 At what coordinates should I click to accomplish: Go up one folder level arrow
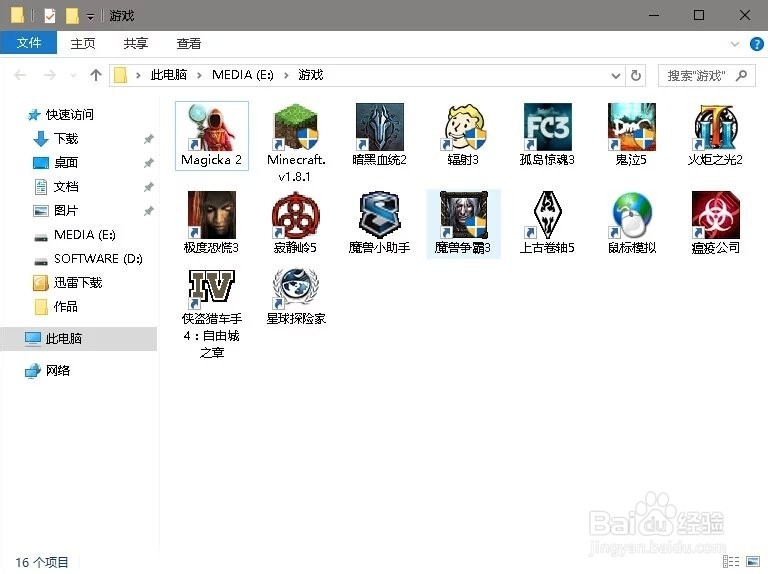coord(96,75)
